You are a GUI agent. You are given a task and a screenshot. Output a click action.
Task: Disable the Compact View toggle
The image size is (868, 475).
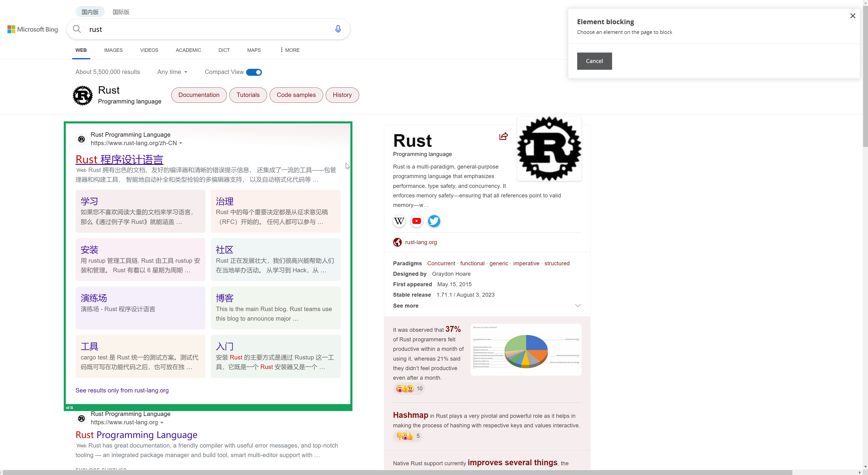254,72
